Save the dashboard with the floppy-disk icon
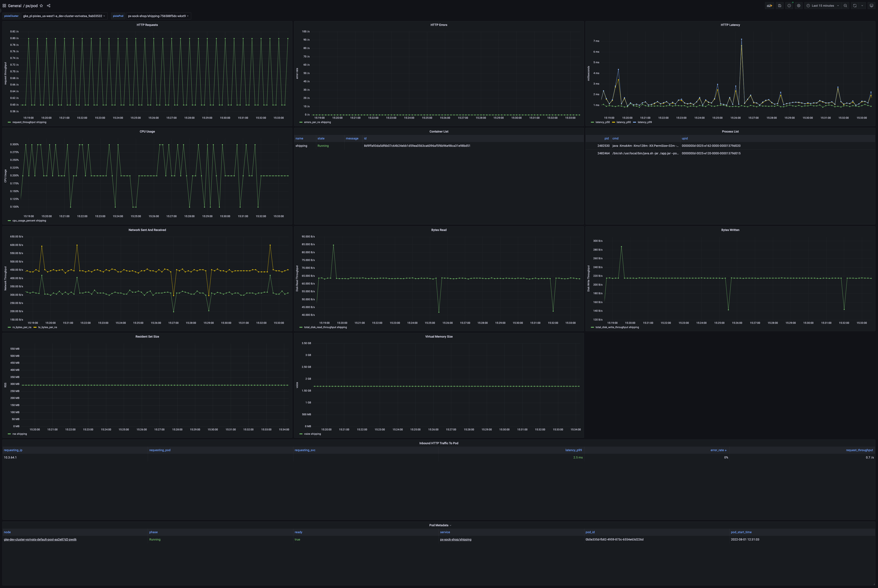Screen dimensions: 878x588 click(x=780, y=6)
